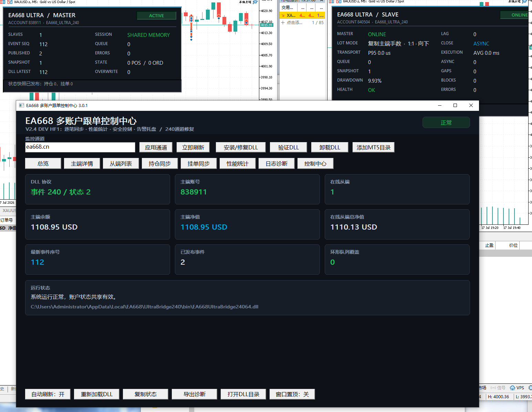
Task: Click the 打开DLL目录 button
Action: click(243, 394)
